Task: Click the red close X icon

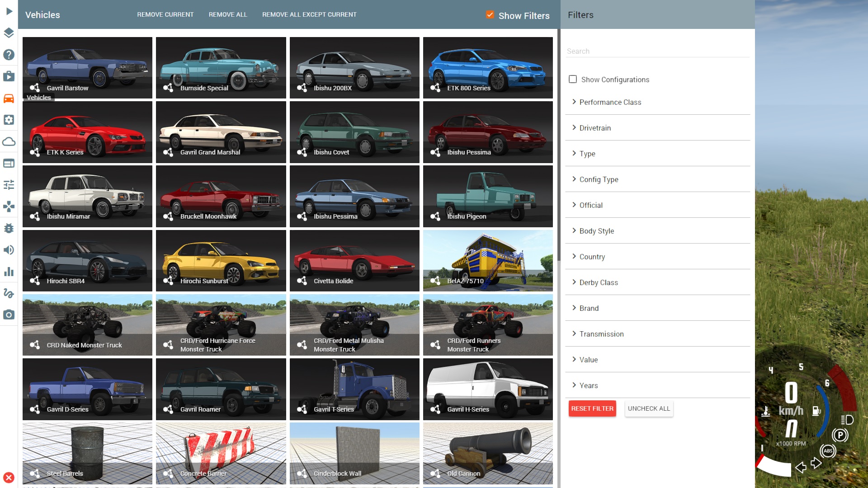Action: click(x=9, y=478)
